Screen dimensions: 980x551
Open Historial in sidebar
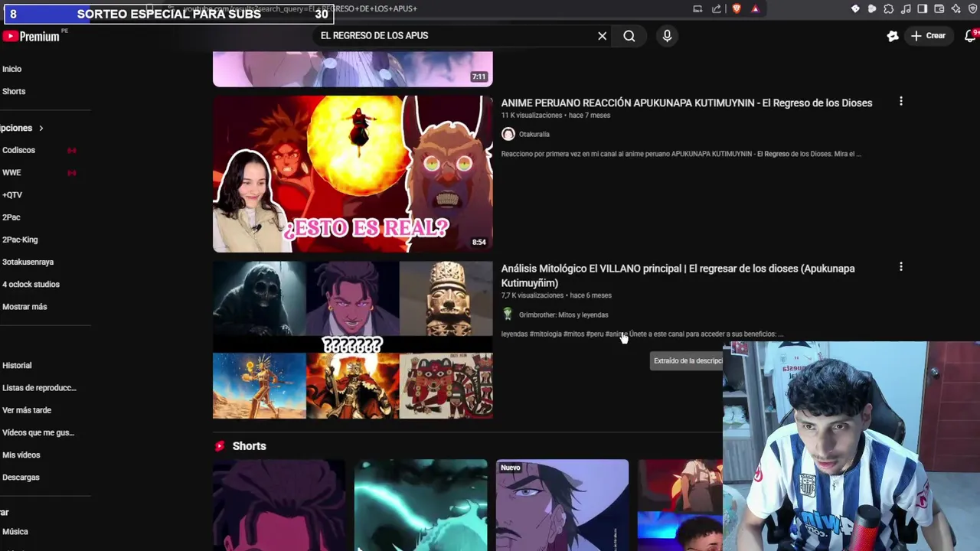(x=17, y=365)
